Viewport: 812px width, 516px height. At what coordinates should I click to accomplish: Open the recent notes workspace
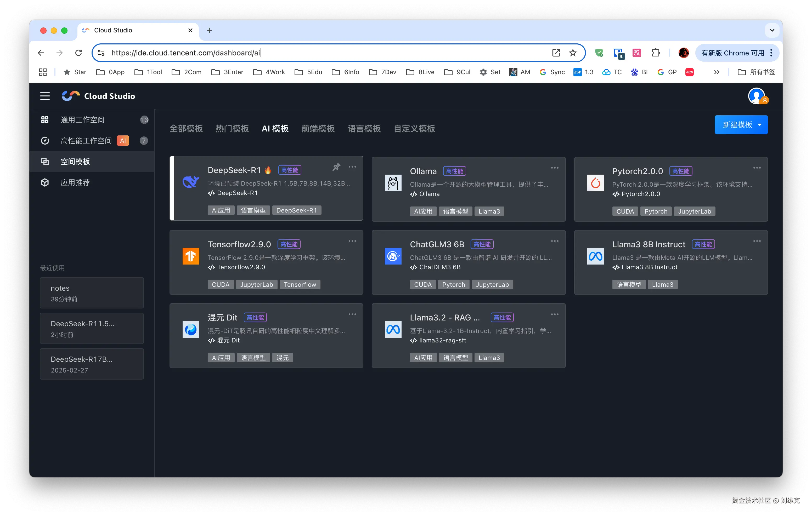(x=92, y=293)
